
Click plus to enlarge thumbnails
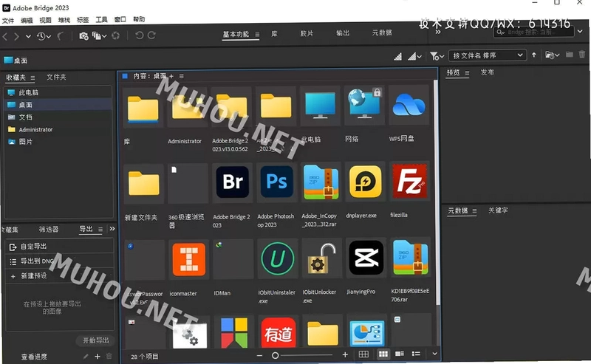(345, 354)
